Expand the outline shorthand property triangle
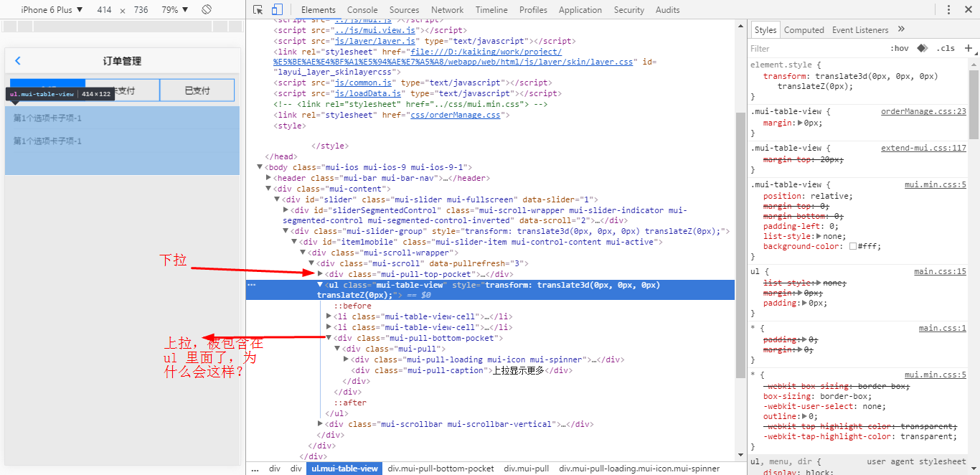The image size is (980, 475). pos(805,416)
